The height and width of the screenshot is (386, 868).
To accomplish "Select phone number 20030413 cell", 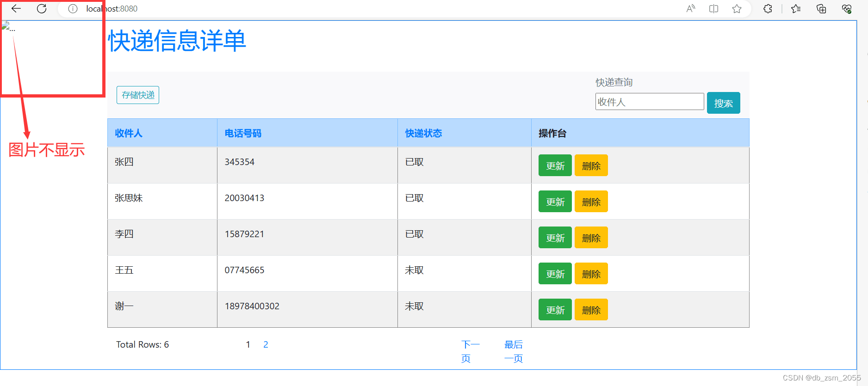I will (244, 198).
